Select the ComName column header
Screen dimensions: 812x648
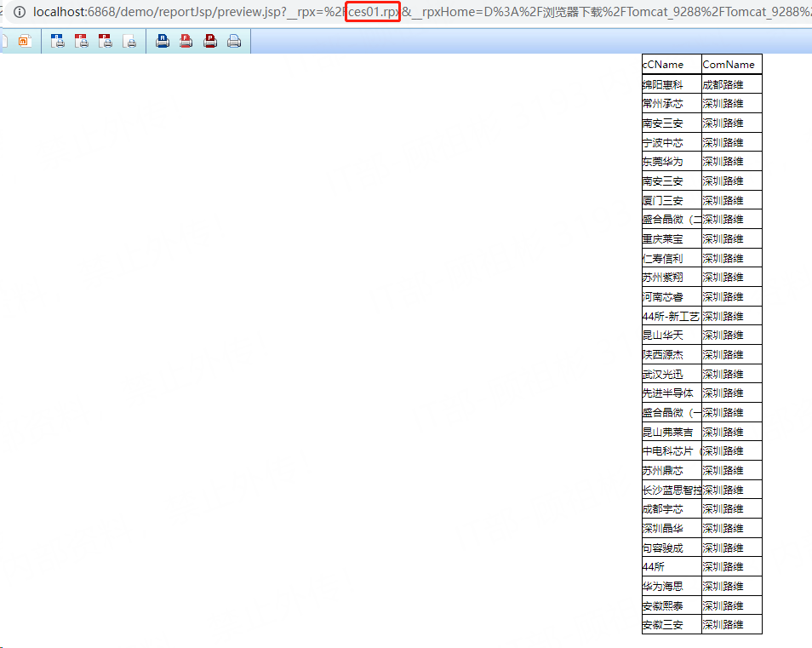pos(731,65)
